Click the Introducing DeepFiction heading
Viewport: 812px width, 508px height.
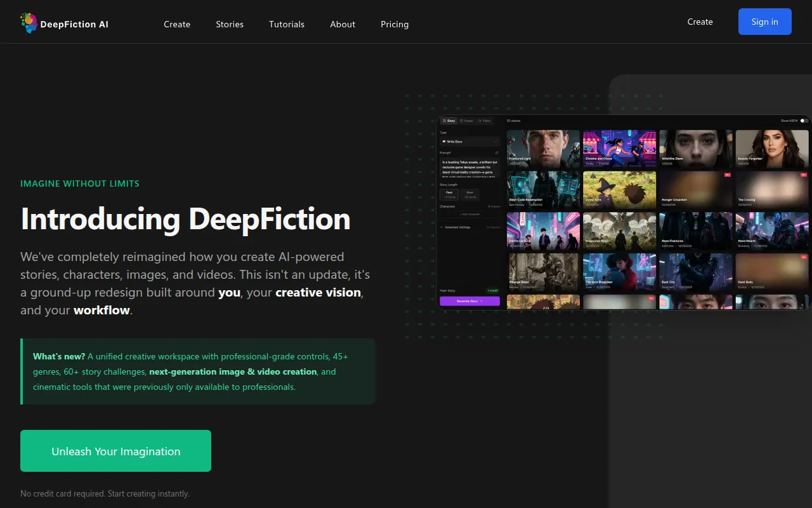185,219
